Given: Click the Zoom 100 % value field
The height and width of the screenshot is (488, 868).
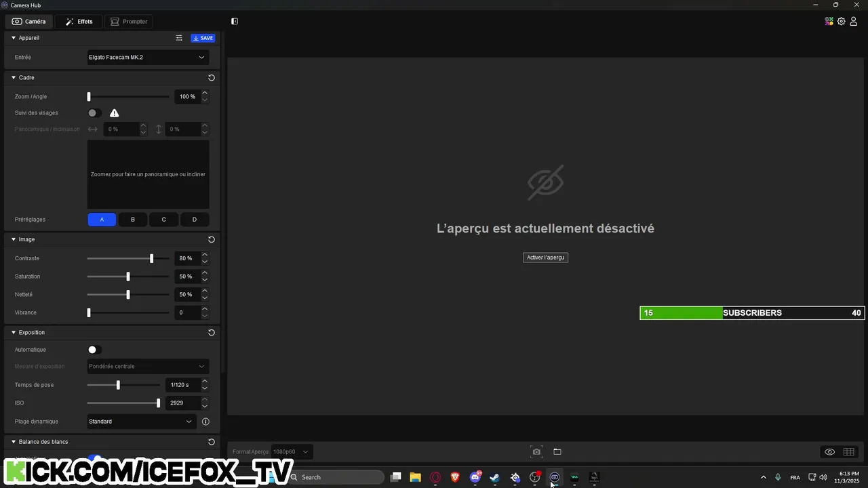Looking at the screenshot, I should pyautogui.click(x=186, y=97).
